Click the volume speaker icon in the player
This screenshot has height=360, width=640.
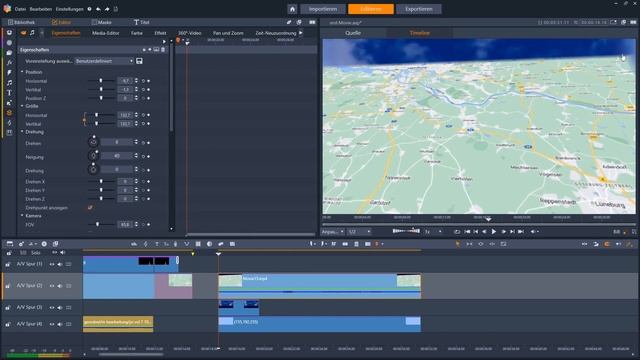[533, 231]
